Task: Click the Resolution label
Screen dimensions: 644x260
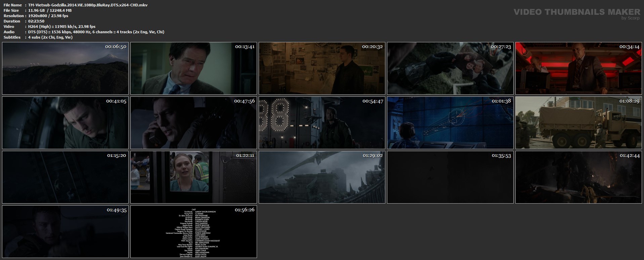Action: (x=13, y=16)
